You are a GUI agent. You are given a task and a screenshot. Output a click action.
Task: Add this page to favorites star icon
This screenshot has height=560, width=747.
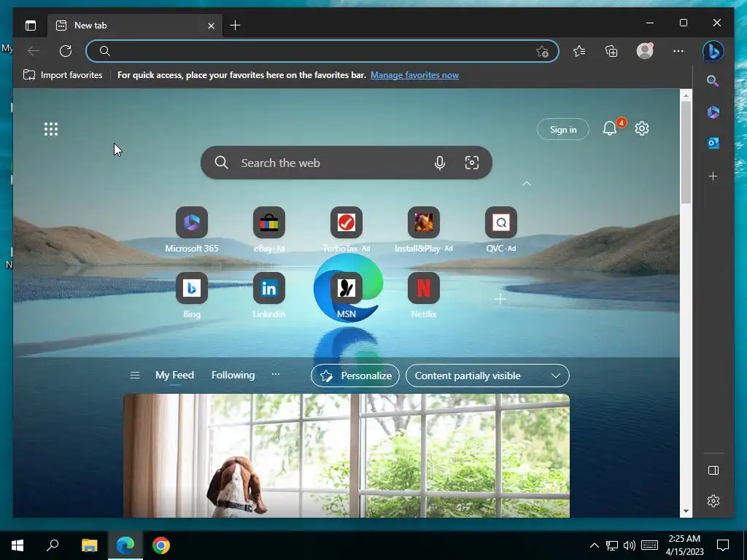542,52
